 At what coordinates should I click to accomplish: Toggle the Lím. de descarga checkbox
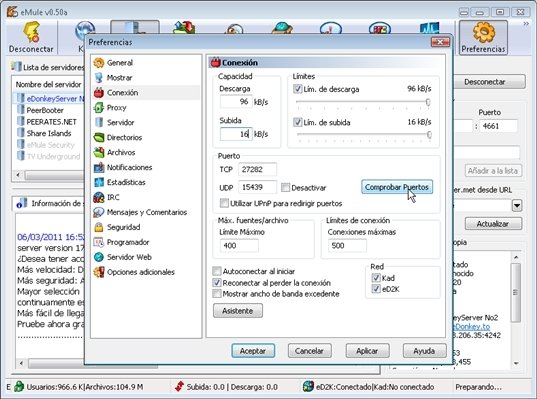(297, 89)
